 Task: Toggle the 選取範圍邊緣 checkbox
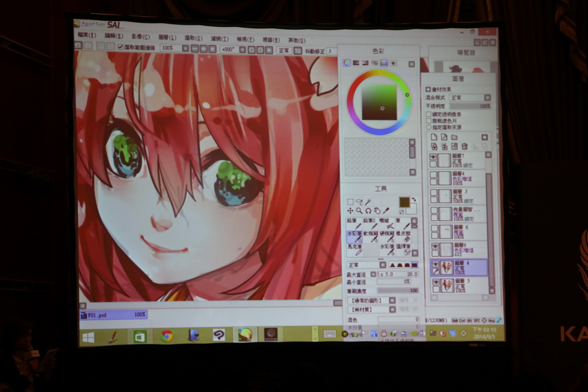click(120, 48)
